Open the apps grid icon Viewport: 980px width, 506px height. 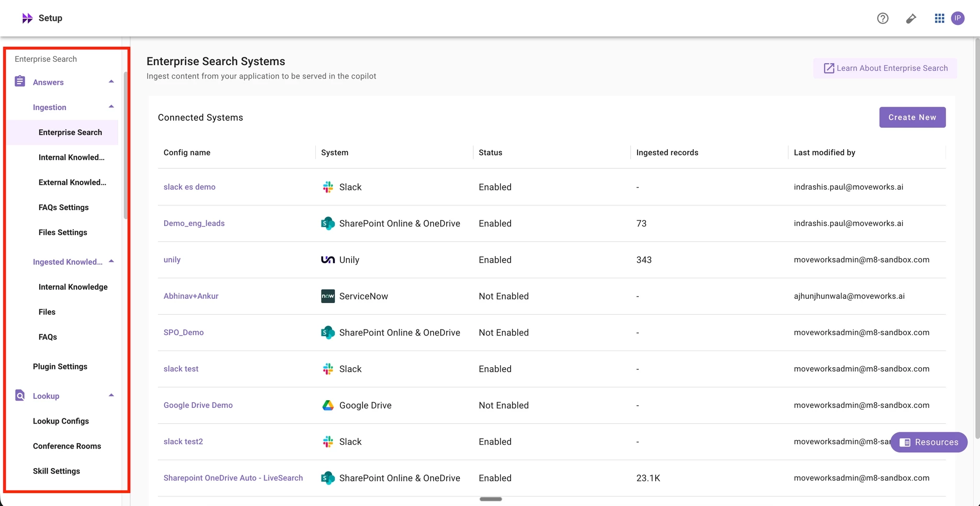click(x=939, y=18)
